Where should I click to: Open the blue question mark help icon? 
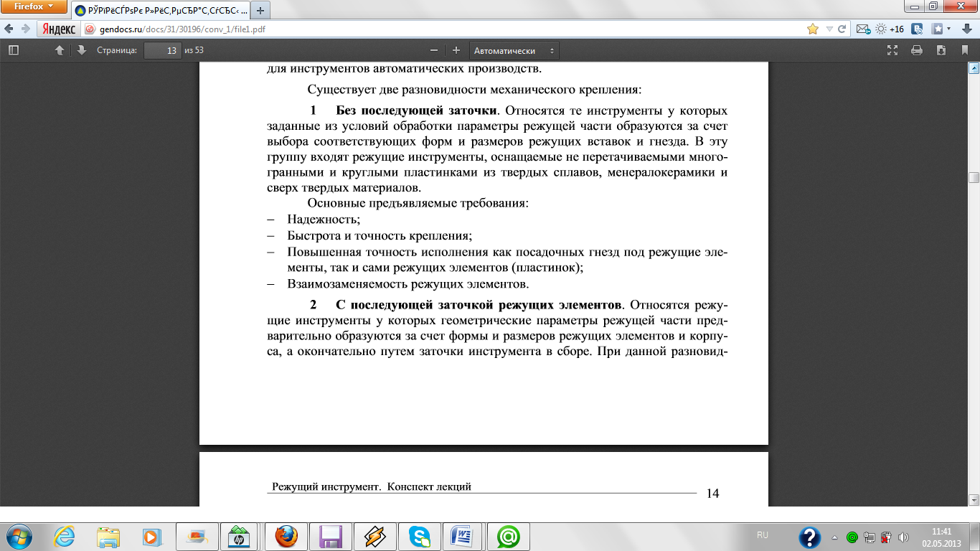click(x=810, y=537)
